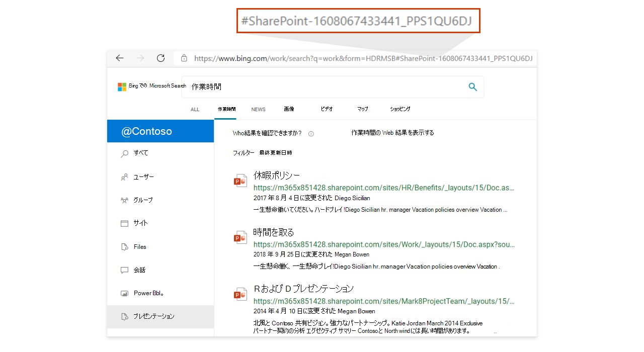Click PowerPoint icon next to 時間を取る
This screenshot has width=644, height=352.
point(240,237)
